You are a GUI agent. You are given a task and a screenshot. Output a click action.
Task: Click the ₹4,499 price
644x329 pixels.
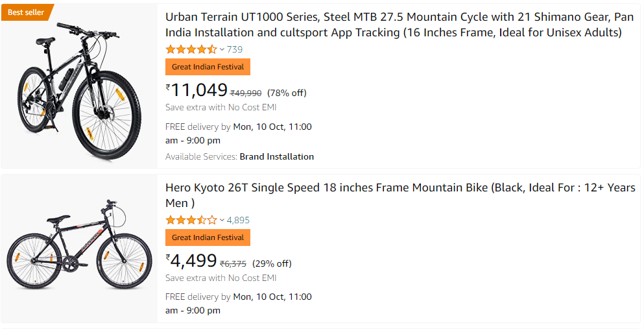tap(191, 261)
